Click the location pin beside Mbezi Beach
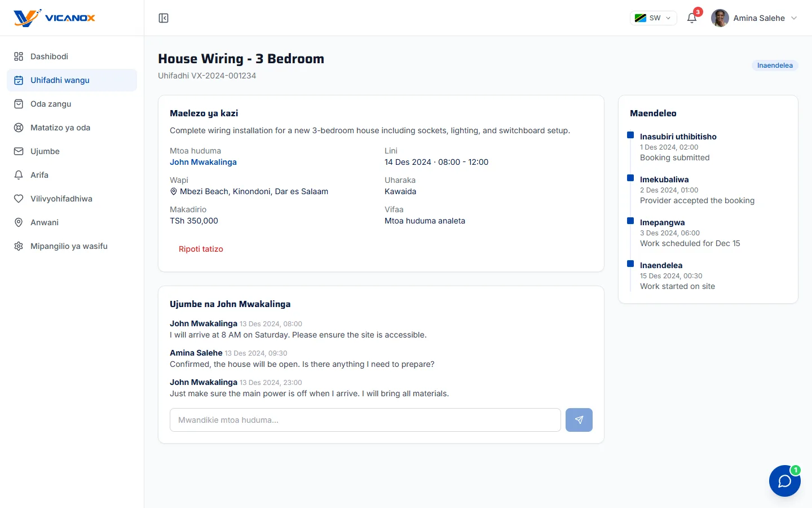 pos(174,191)
